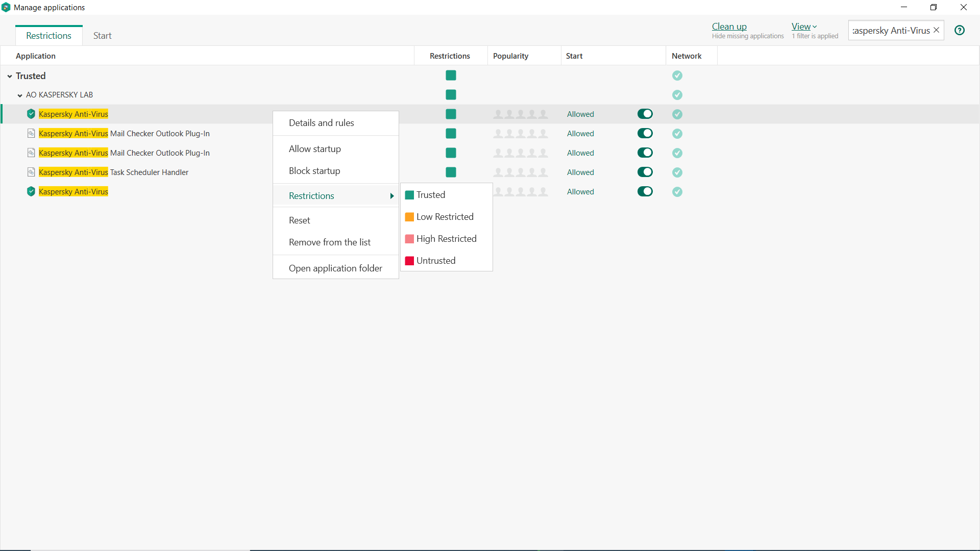Click network check icon of selected Kaspersky Anti-Virus row
The height and width of the screenshot is (551, 980).
pos(677,114)
